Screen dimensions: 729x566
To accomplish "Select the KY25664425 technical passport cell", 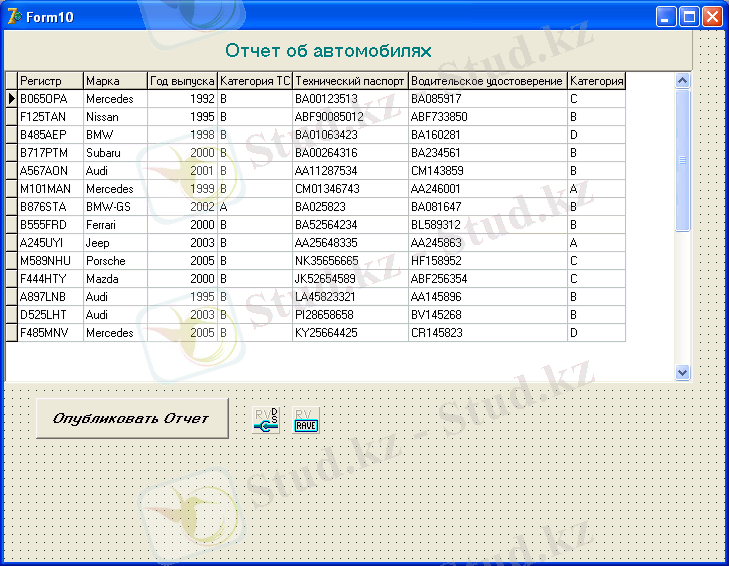I will pos(350,333).
